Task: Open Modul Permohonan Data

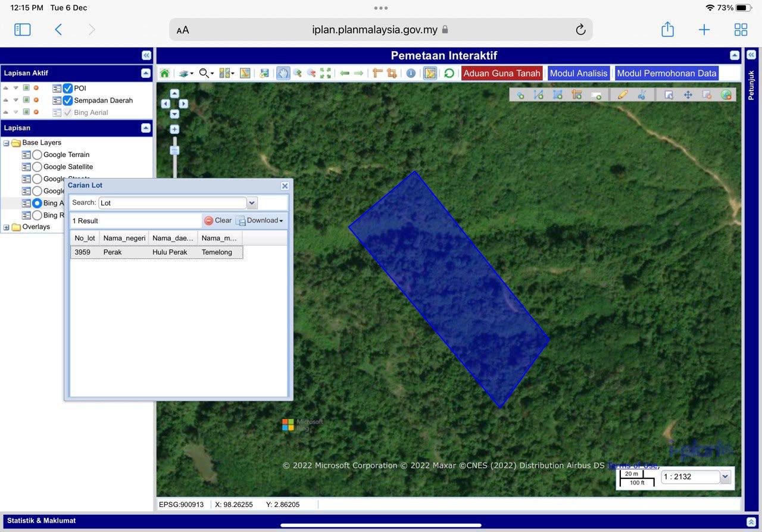Action: (666, 73)
